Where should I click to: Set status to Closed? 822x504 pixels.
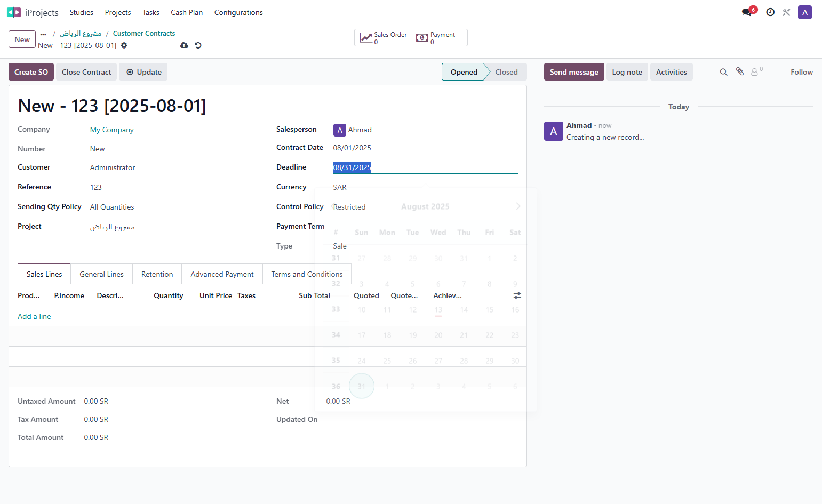[x=506, y=72]
